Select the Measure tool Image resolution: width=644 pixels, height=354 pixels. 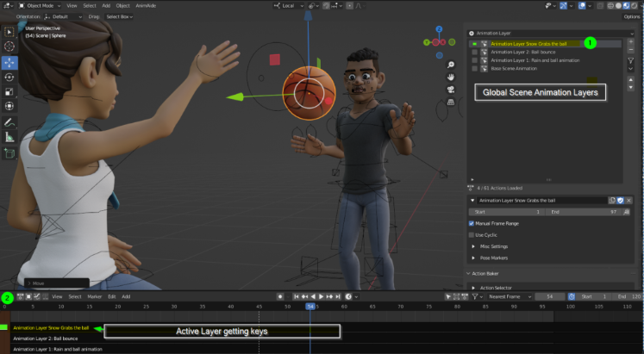point(9,137)
